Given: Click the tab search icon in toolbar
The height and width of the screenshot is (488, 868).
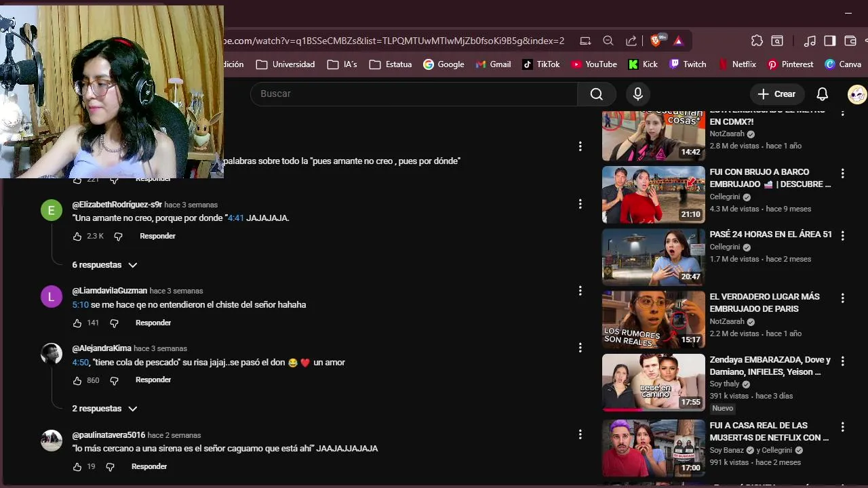Looking at the screenshot, I should [777, 41].
